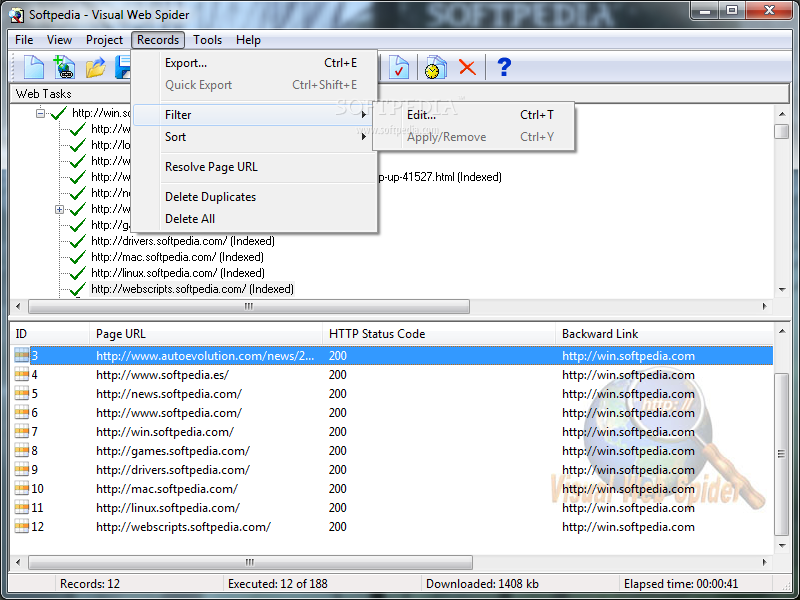Screen dimensions: 800x600
Task: Open the Tools menu
Action: 207,40
